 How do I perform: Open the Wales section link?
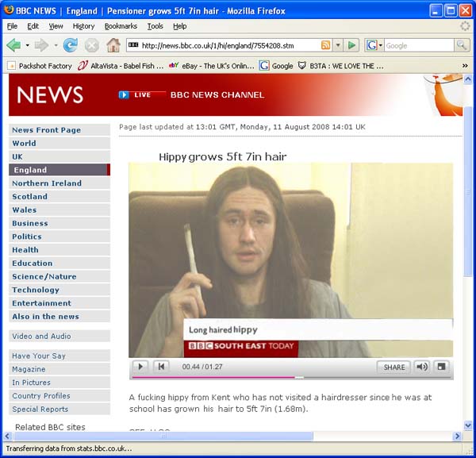coord(59,210)
